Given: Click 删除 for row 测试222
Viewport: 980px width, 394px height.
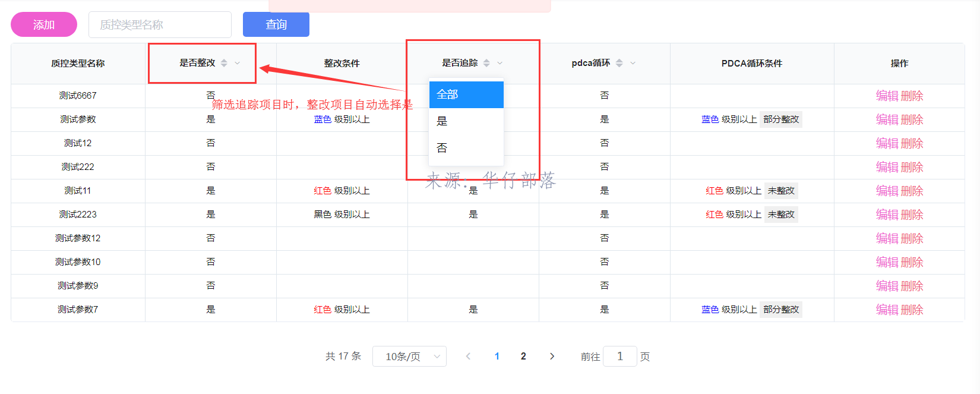Looking at the screenshot, I should click(912, 167).
